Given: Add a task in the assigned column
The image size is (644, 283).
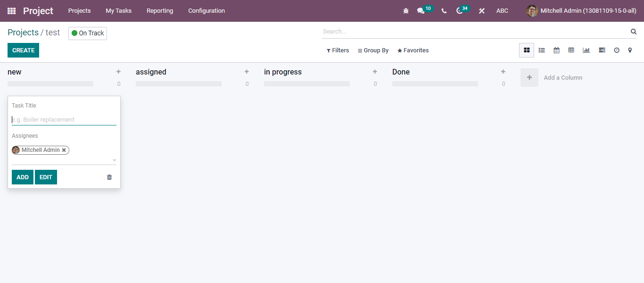Looking at the screenshot, I should pyautogui.click(x=247, y=72).
